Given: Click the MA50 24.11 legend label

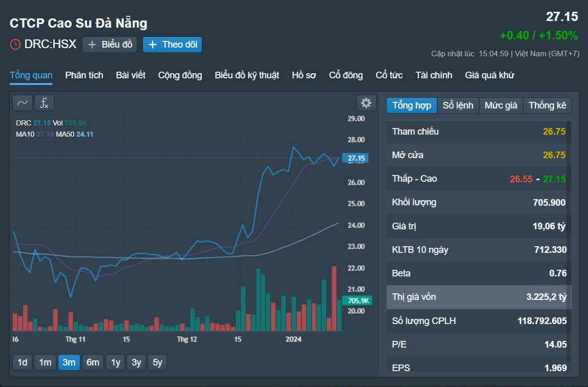Looking at the screenshot, I should click(x=75, y=134).
